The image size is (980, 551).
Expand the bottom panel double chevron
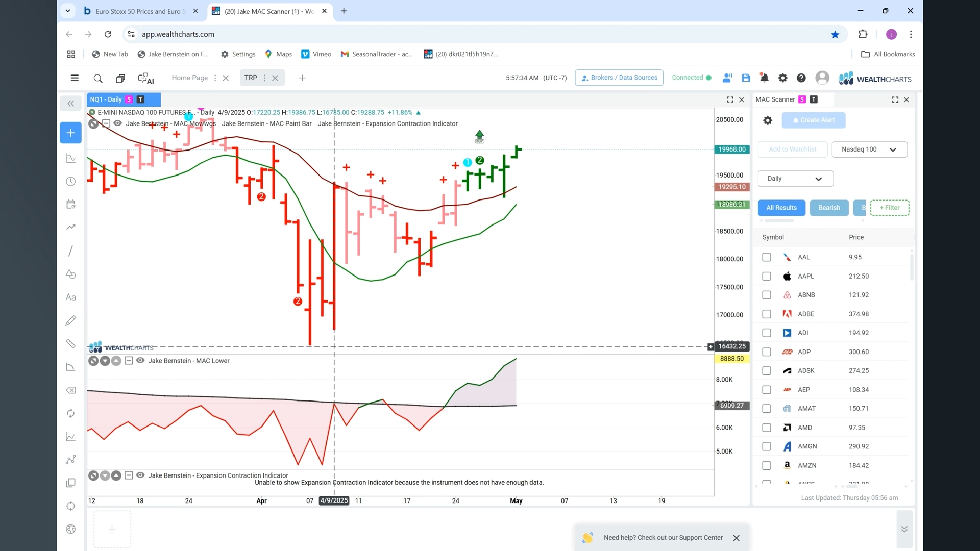tap(904, 529)
